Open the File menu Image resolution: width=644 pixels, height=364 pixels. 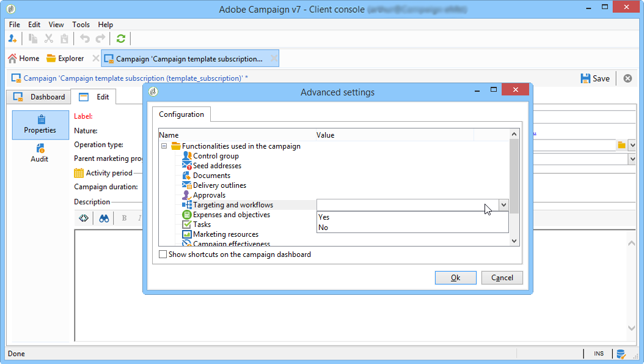[15, 24]
